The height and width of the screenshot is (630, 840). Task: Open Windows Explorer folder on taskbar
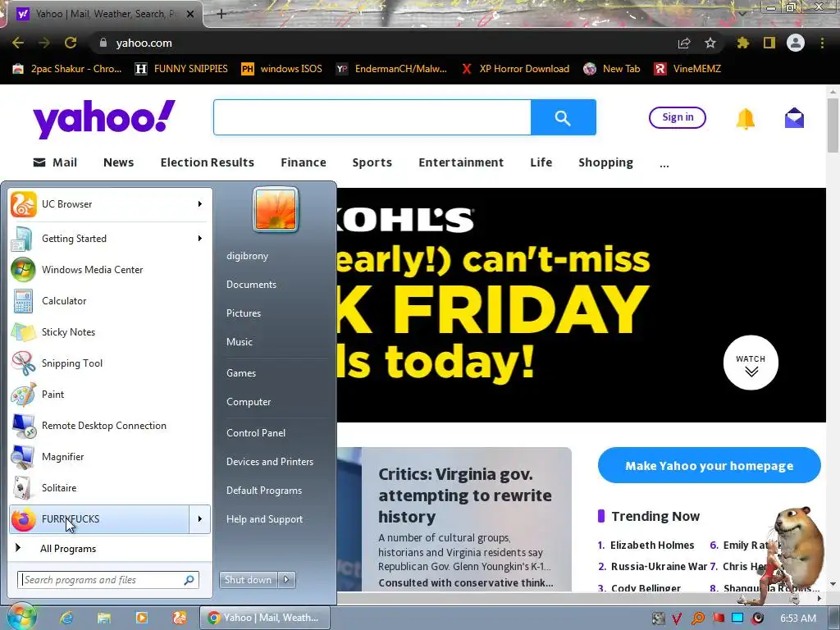(104, 618)
